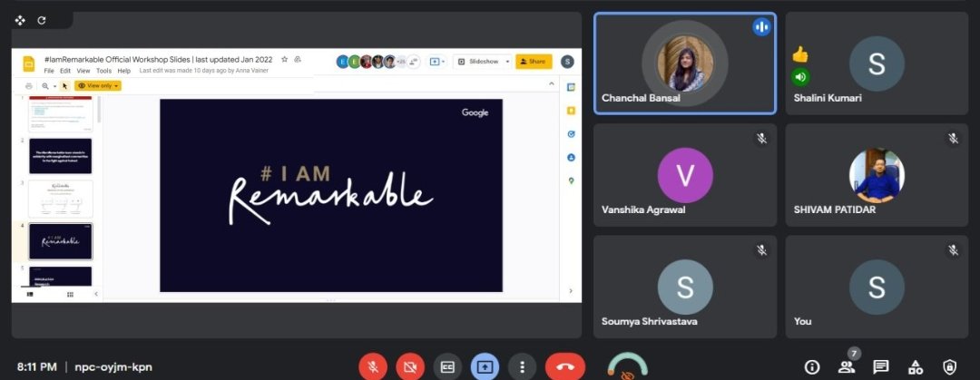This screenshot has height=380, width=980.
Task: Click the #IamRemarkable presentation title
Action: [158, 59]
